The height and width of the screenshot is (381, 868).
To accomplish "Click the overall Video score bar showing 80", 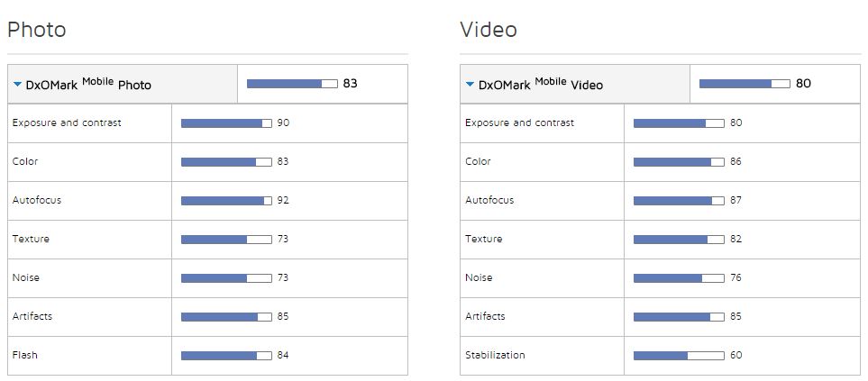I will 745,84.
